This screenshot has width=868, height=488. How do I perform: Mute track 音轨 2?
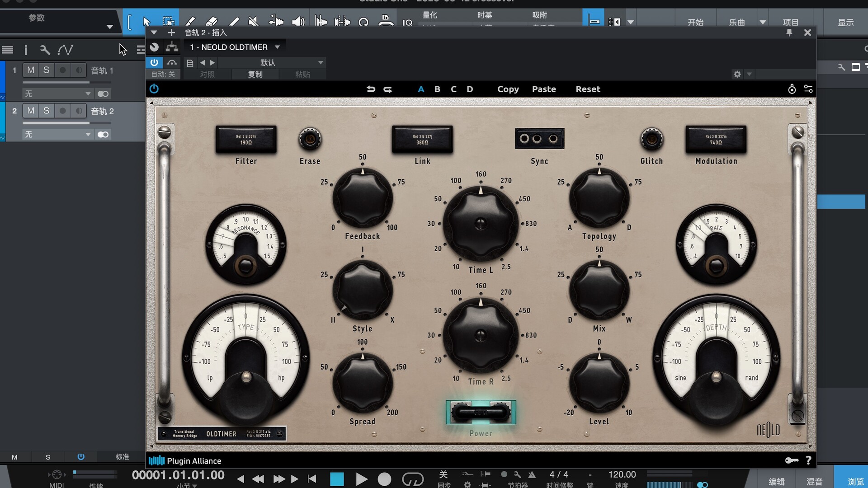31,111
